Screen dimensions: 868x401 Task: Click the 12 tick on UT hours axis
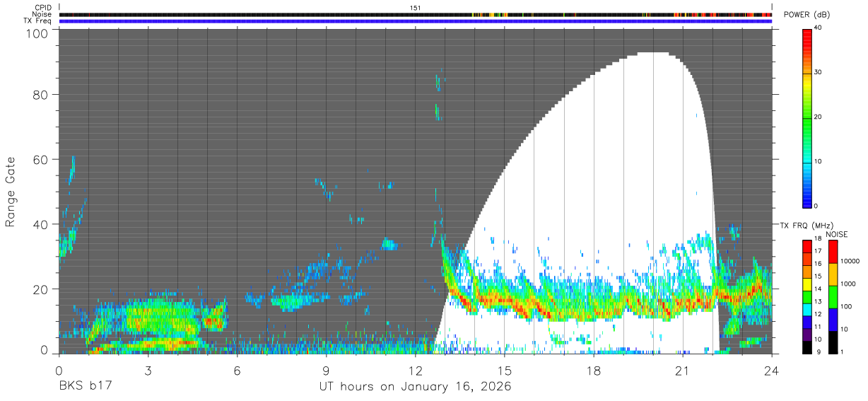pyautogui.click(x=416, y=371)
